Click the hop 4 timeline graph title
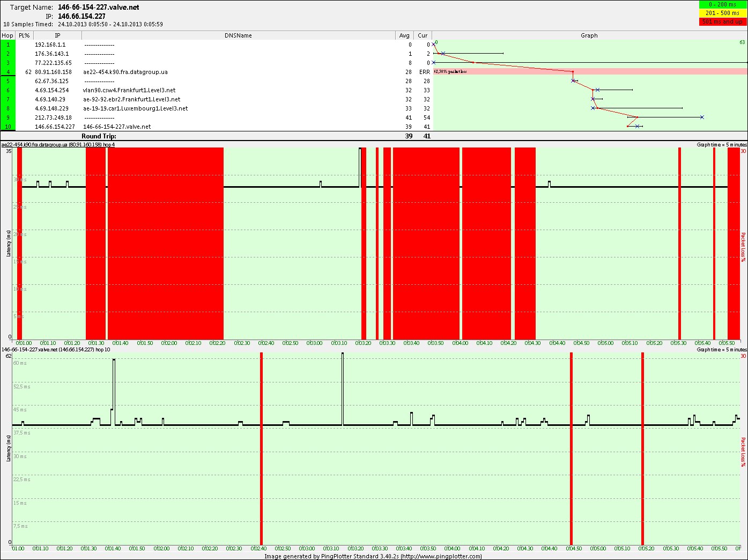The image size is (748, 560). click(58, 145)
